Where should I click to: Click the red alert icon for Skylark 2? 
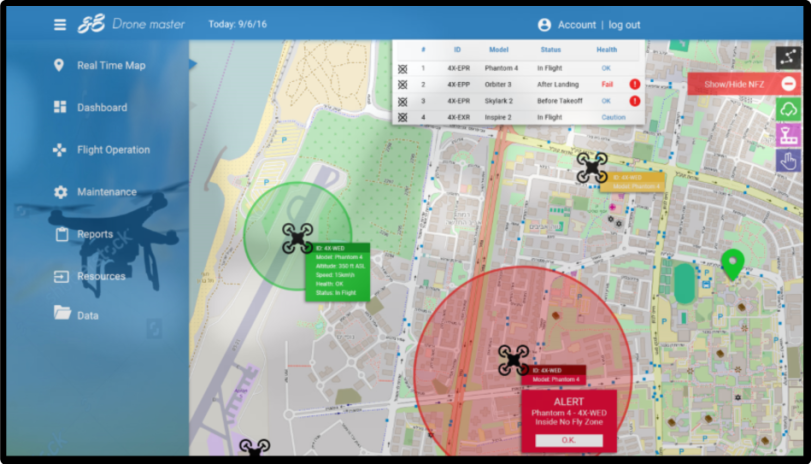635,101
